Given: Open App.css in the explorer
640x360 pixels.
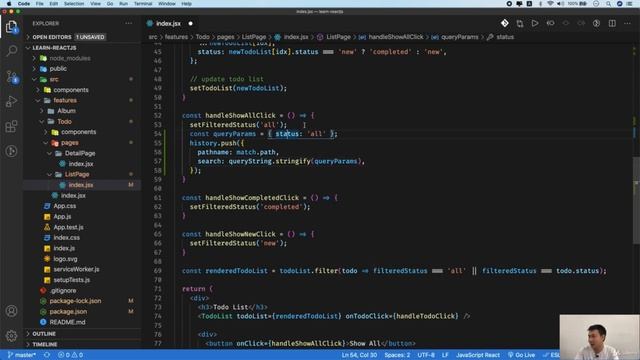Looking at the screenshot, I should [64, 206].
